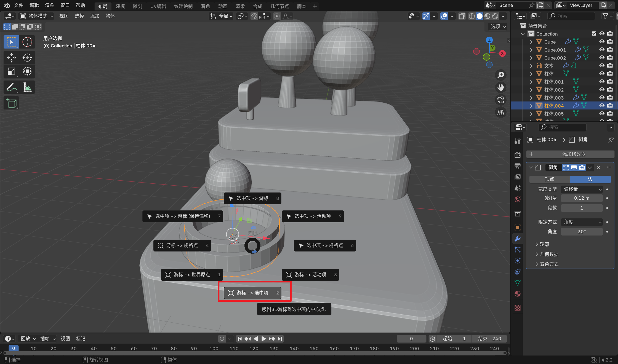
Task: Toggle camera view icon in viewport
Action: tap(500, 100)
